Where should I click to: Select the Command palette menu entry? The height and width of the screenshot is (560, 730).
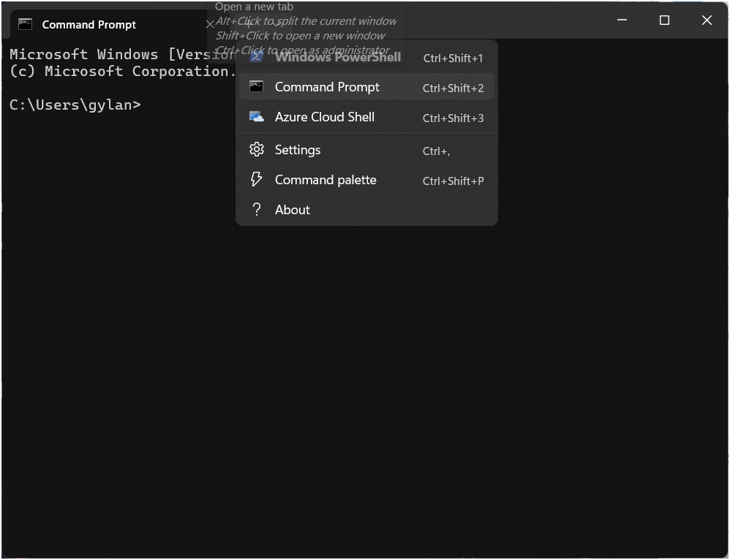click(326, 180)
